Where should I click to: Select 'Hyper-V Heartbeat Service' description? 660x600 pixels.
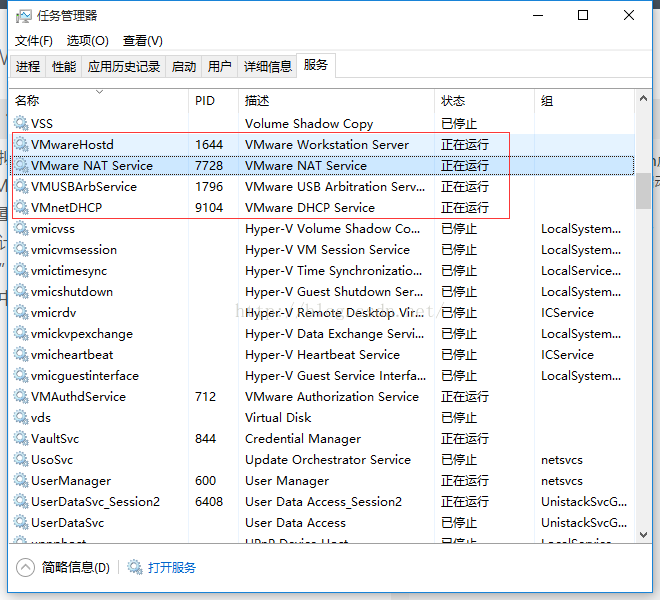(322, 355)
